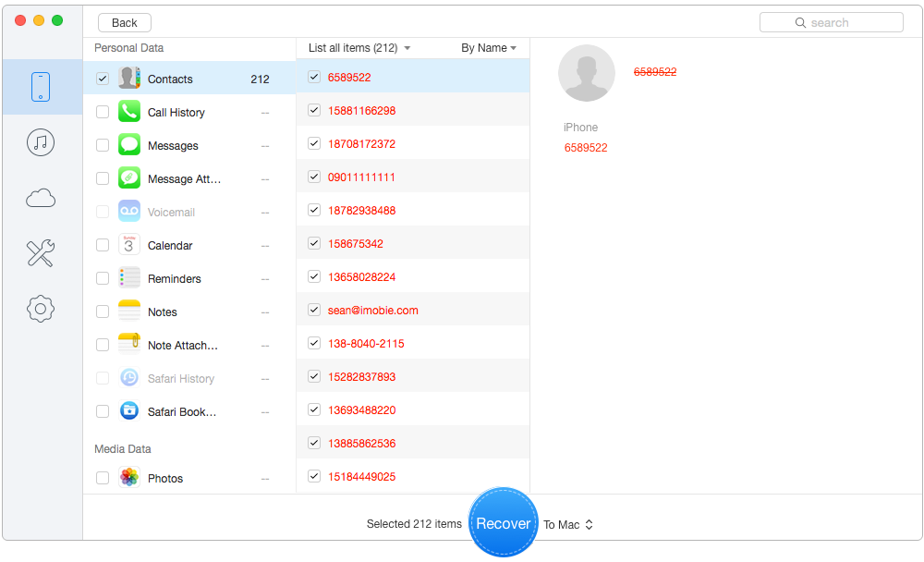Viewport: 924px width, 562px height.
Task: Click the Photos icon under Media Data
Action: point(128,478)
